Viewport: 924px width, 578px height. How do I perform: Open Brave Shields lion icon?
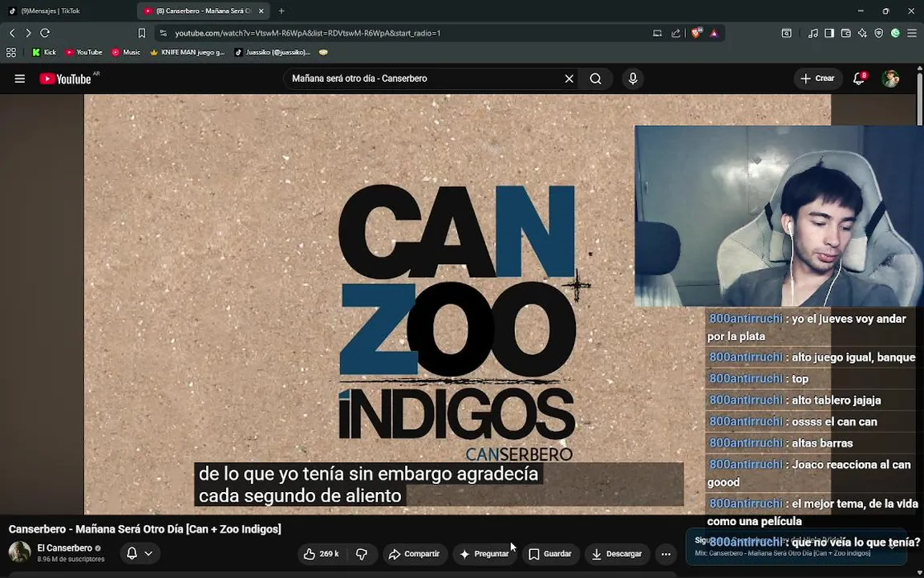pyautogui.click(x=696, y=33)
